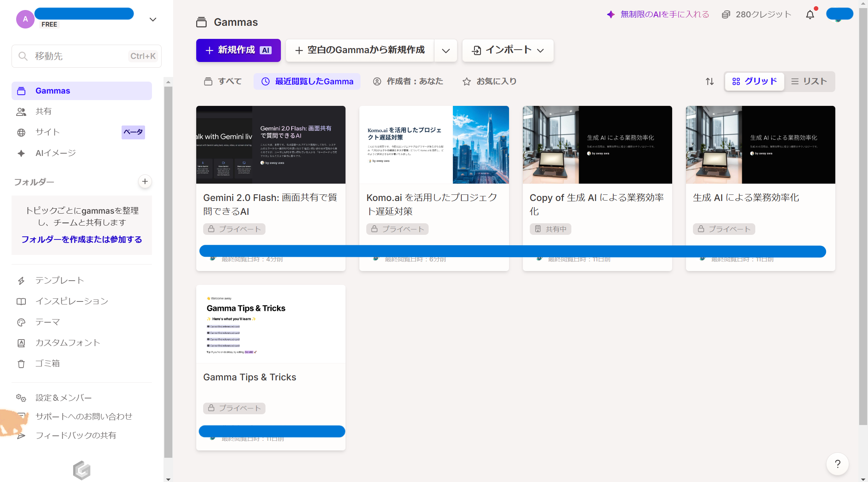This screenshot has width=868, height=482.
Task: Click フォルダーを作成または参加する link
Action: [x=82, y=239]
